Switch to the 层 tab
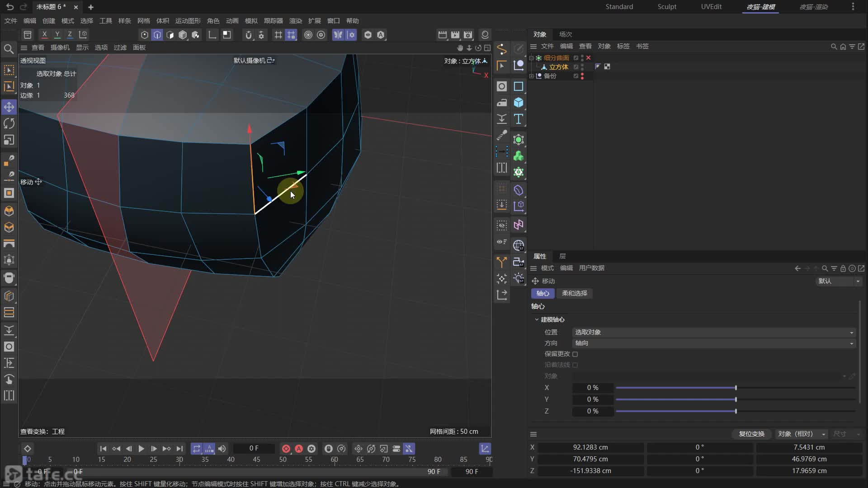Screen dimensions: 868x488 [562, 256]
